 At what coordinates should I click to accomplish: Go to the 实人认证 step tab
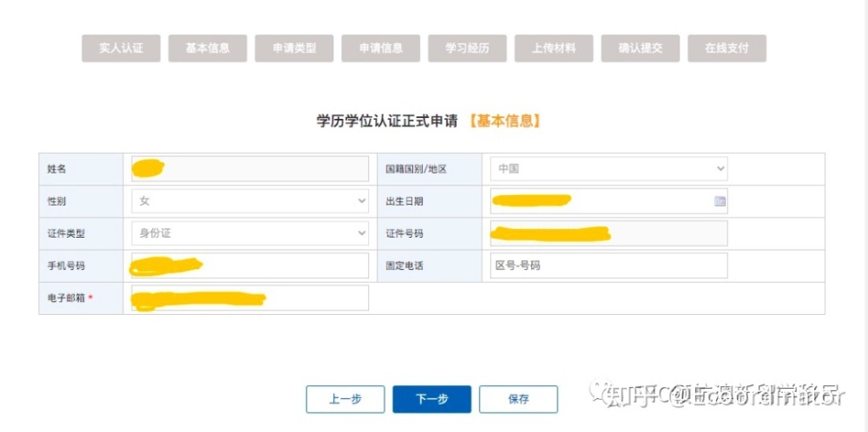pyautogui.click(x=122, y=48)
